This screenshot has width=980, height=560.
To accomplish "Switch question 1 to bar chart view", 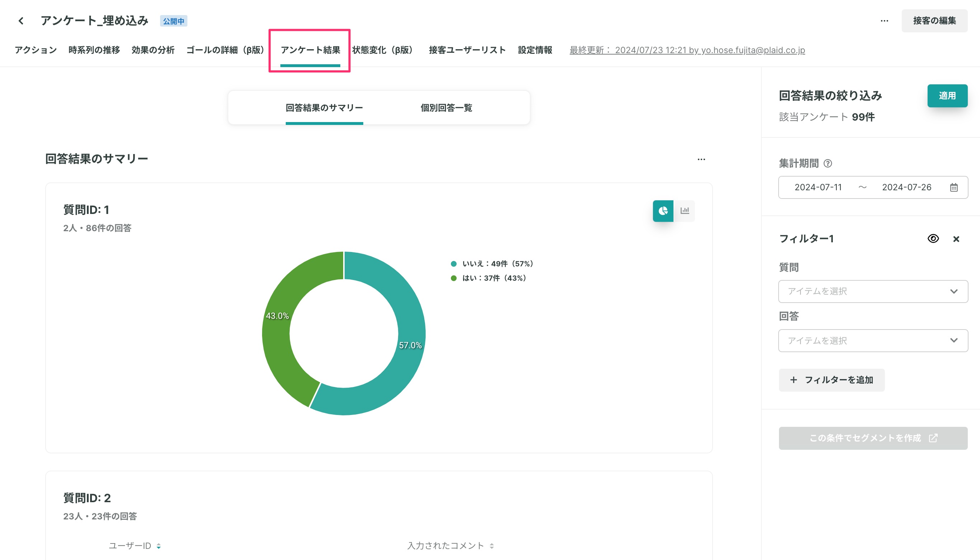I will pos(685,211).
